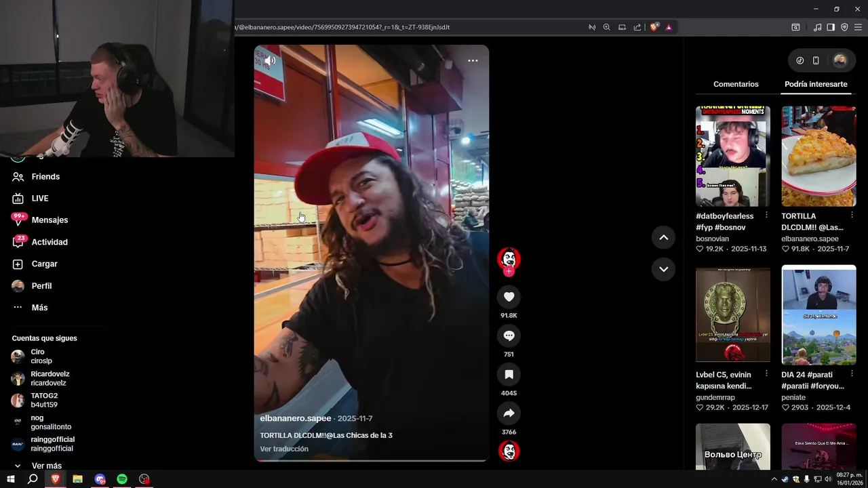The width and height of the screenshot is (868, 488).
Task: Like the video with the heart icon
Action: (x=509, y=297)
